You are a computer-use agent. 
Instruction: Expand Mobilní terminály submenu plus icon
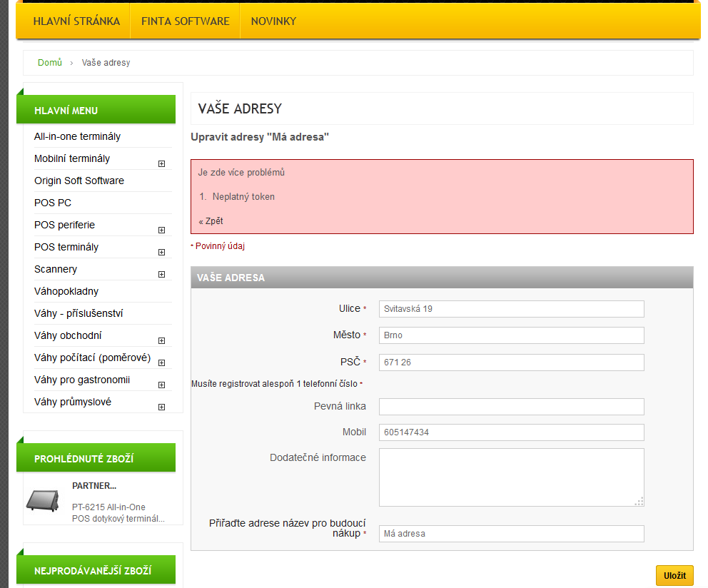(x=161, y=163)
